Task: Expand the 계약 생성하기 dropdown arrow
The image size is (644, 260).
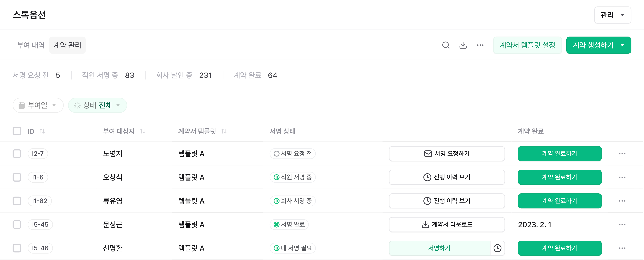Action: click(622, 45)
